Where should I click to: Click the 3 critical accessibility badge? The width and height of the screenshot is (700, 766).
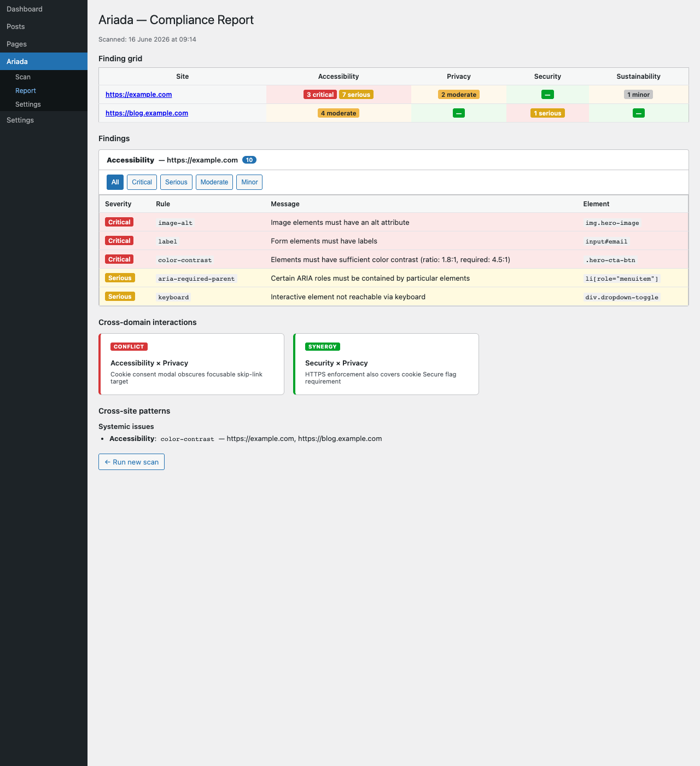[320, 95]
